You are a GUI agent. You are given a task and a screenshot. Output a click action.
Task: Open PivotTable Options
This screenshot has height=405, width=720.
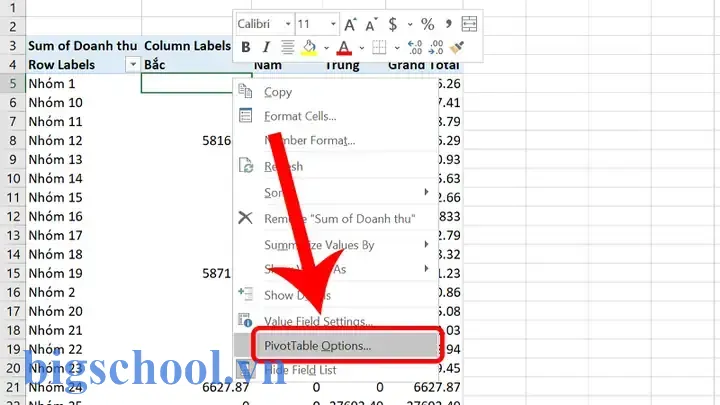[x=335, y=345]
